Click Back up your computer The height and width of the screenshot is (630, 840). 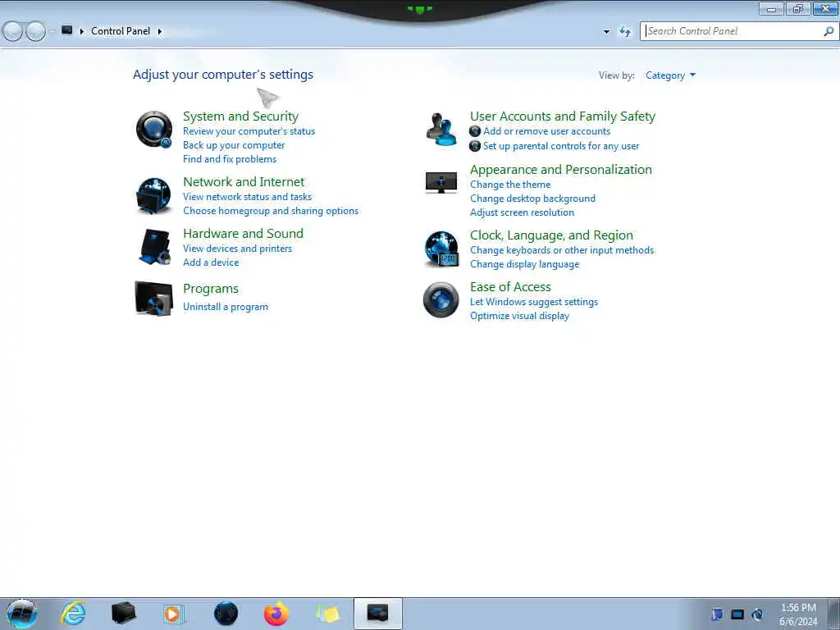[x=234, y=145]
